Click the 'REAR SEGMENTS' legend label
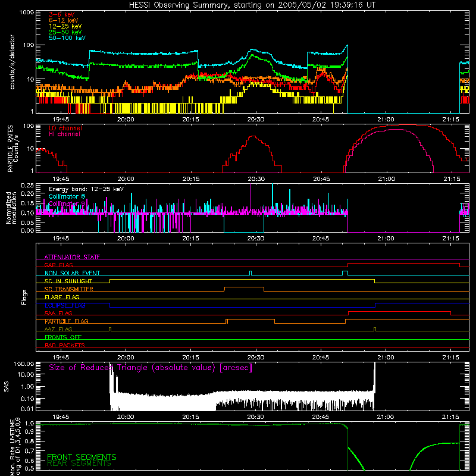476x476 pixels. click(79, 464)
